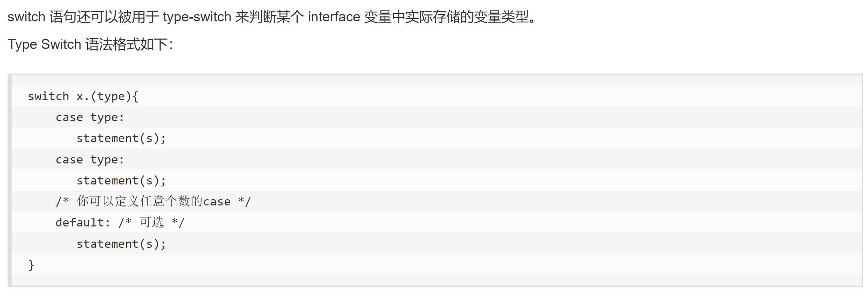Click the first word "switch" of the intro paragraph
Image resolution: width=868 pixels, height=297 pixels.
pyautogui.click(x=26, y=17)
